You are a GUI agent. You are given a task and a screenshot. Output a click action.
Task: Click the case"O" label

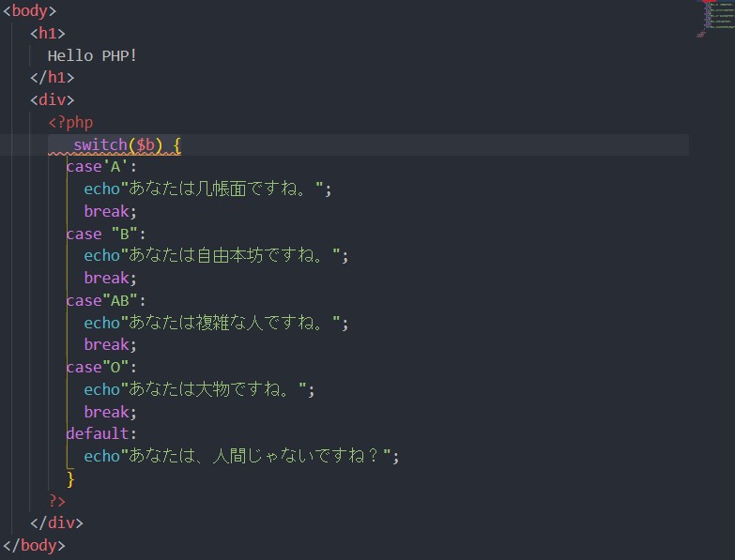[100, 367]
